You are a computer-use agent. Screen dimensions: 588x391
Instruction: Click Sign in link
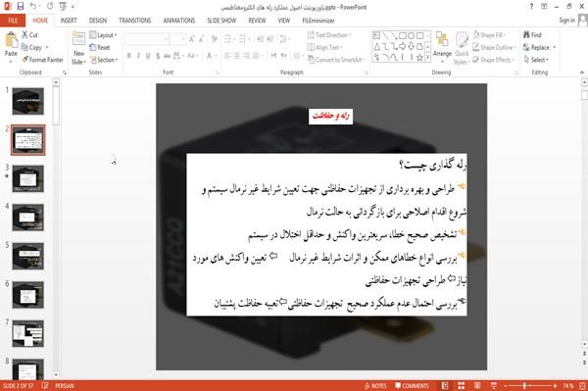pyautogui.click(x=567, y=21)
